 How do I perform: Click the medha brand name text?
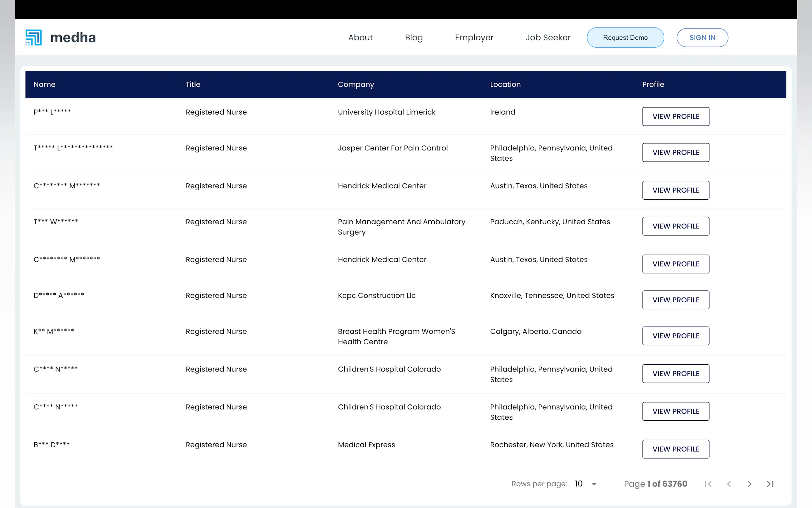73,38
